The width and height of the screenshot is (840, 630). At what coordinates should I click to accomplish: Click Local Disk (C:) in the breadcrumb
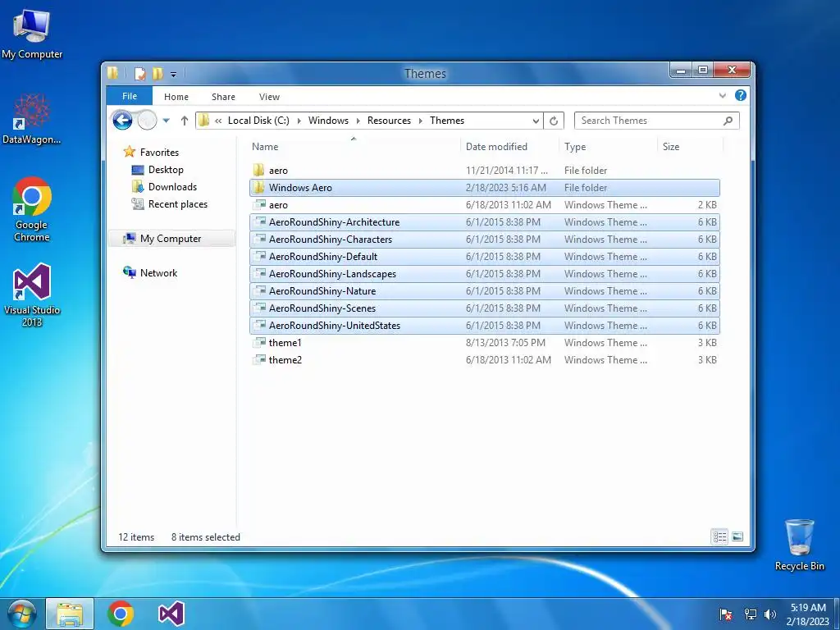[258, 121]
